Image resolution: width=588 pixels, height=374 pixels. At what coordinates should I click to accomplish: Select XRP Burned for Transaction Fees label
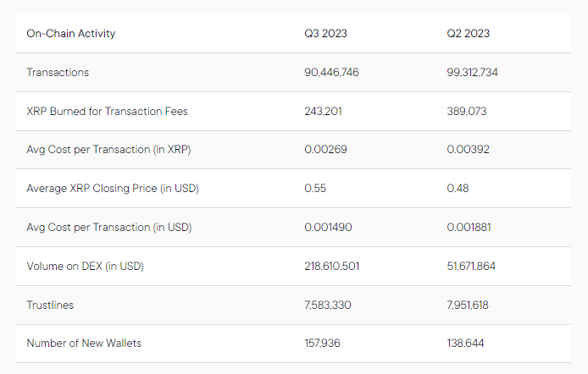pos(107,111)
